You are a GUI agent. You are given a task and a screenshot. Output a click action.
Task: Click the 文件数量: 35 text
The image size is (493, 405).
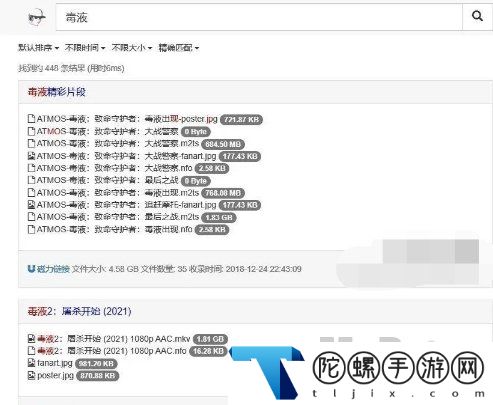[164, 269]
